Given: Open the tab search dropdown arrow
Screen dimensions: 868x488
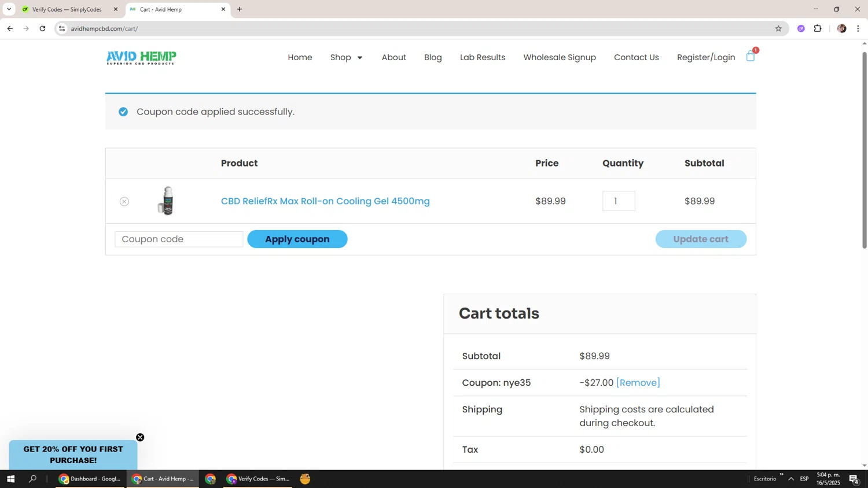Looking at the screenshot, I should pos(9,9).
